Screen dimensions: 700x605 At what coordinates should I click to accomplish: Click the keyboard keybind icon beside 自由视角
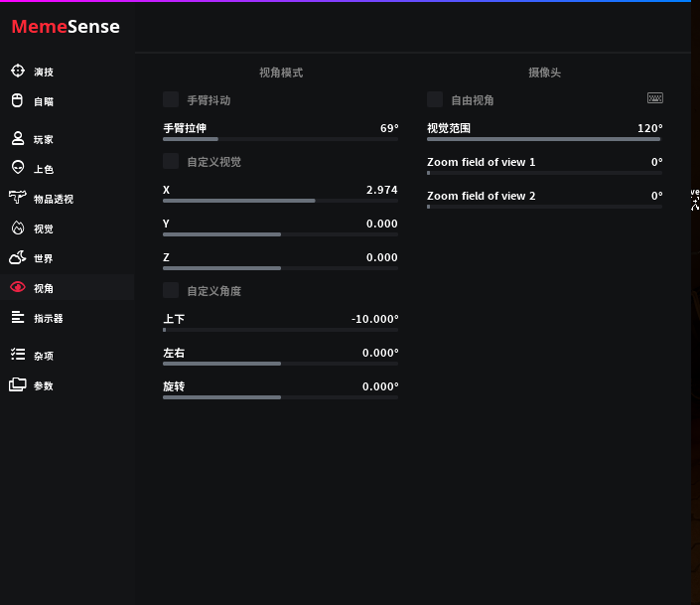point(654,98)
